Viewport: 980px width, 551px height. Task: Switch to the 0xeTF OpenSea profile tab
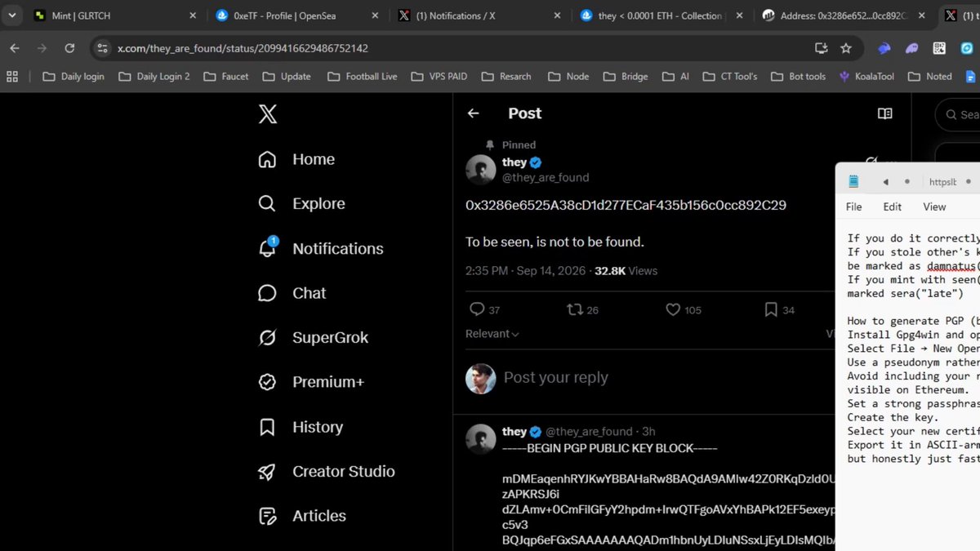point(297,16)
